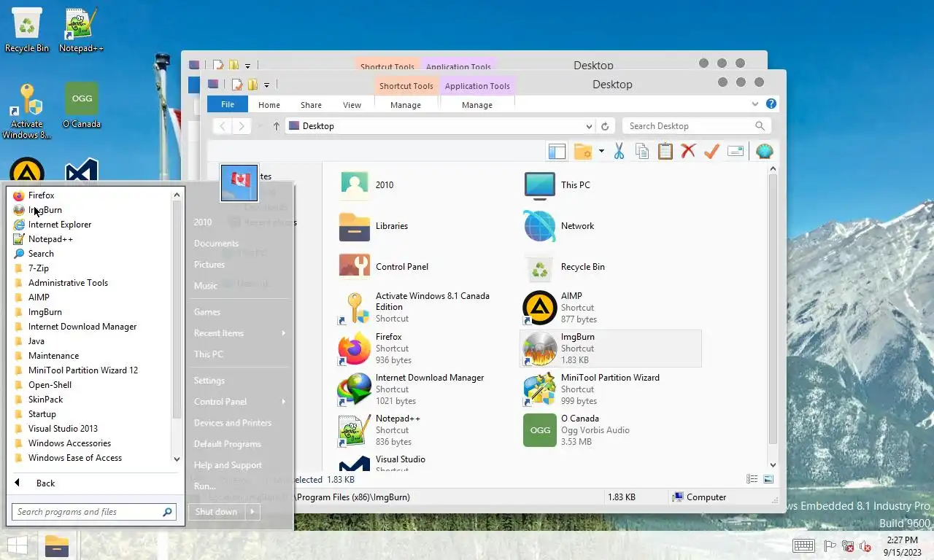
Task: Click the Paste clipboard icon in toolbar
Action: 665,151
